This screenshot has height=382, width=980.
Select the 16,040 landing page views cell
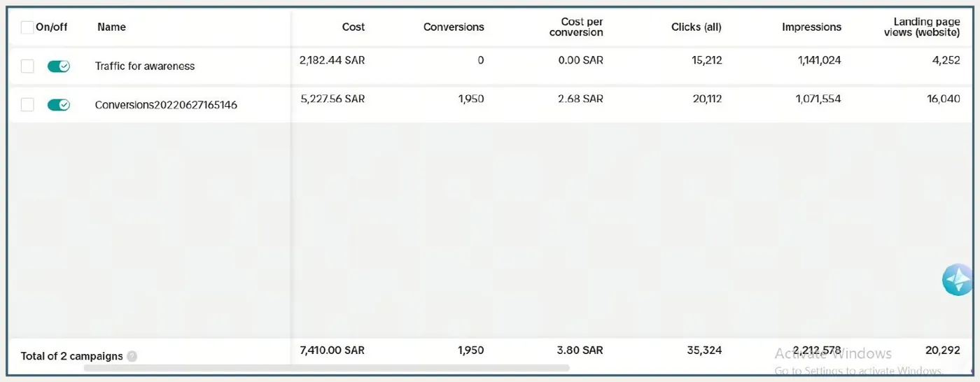[x=944, y=99]
